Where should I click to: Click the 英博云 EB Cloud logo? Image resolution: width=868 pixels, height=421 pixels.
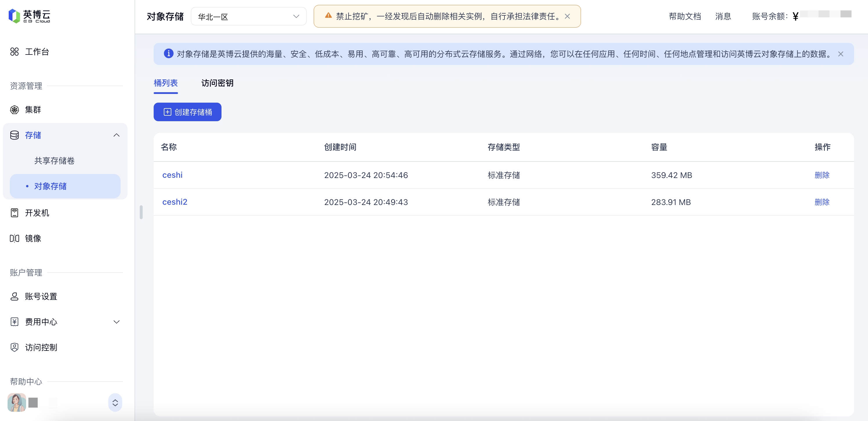click(x=29, y=16)
